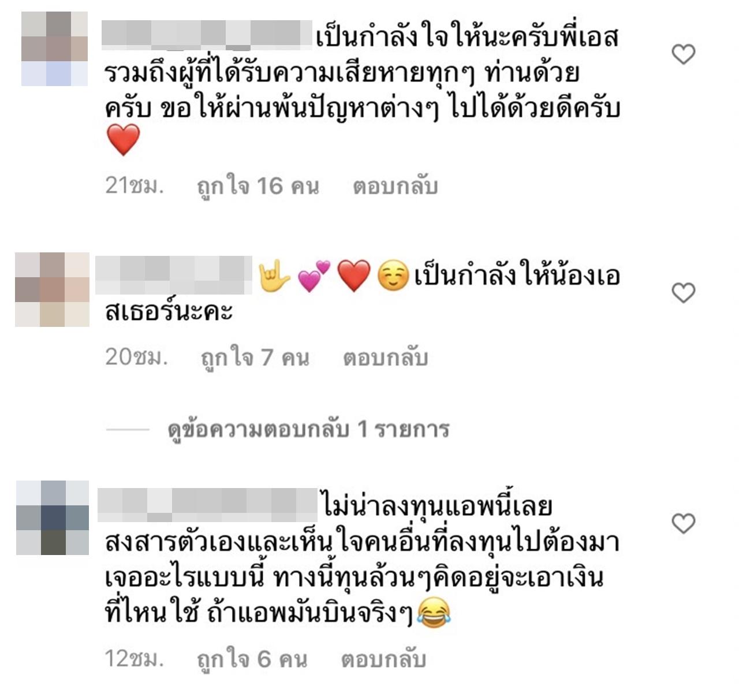Screen dimensions: 739x700
Task: Open second commenter's profile picture
Action: (52, 289)
